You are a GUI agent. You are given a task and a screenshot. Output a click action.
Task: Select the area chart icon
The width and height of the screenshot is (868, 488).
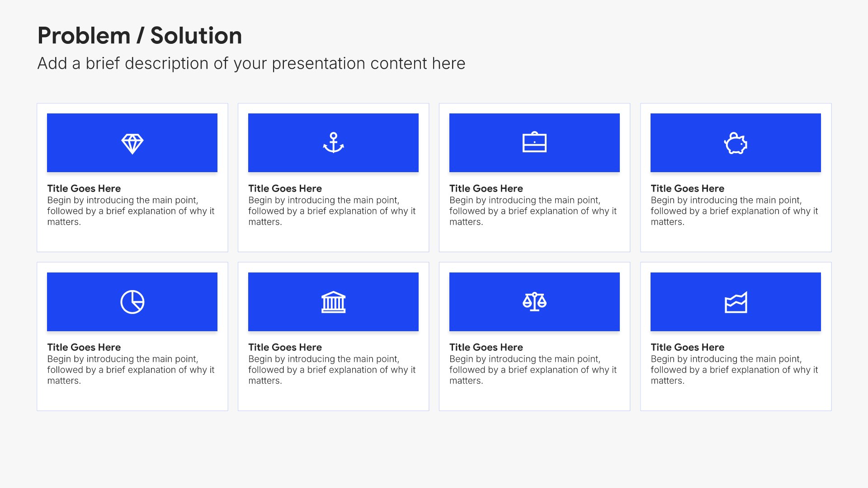tap(736, 302)
